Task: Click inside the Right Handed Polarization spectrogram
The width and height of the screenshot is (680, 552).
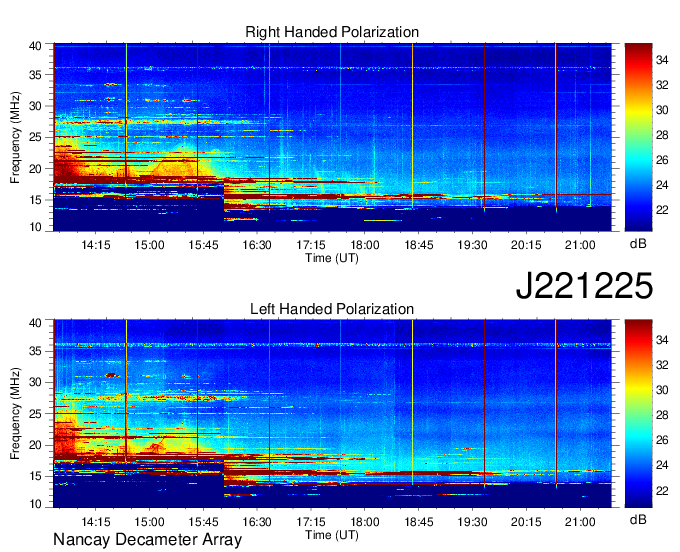Action: [x=332, y=137]
